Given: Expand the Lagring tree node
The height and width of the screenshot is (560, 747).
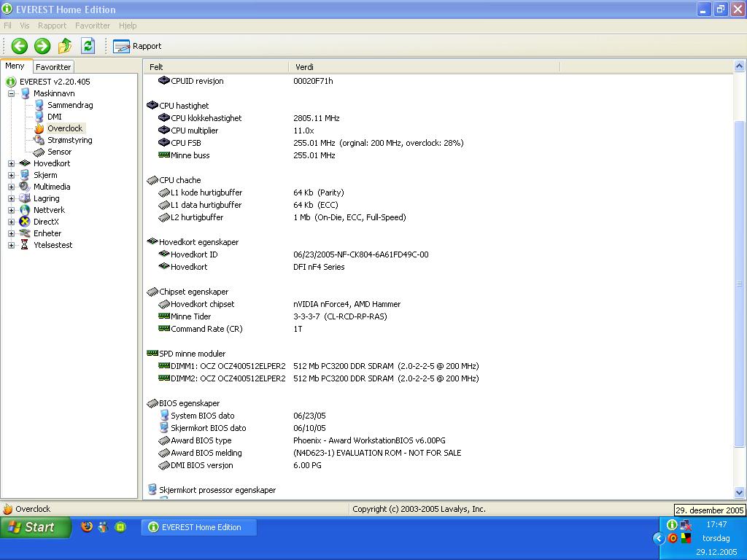Looking at the screenshot, I should pyautogui.click(x=11, y=198).
